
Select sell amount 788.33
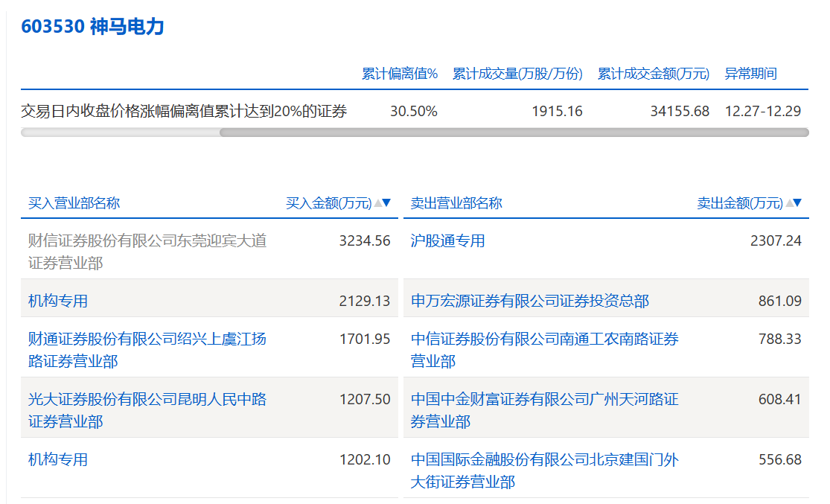coord(779,339)
